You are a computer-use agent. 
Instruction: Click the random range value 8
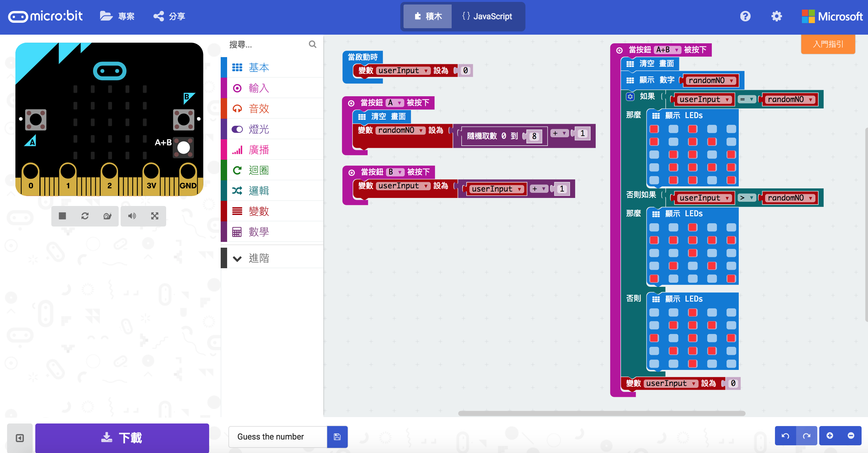click(534, 136)
